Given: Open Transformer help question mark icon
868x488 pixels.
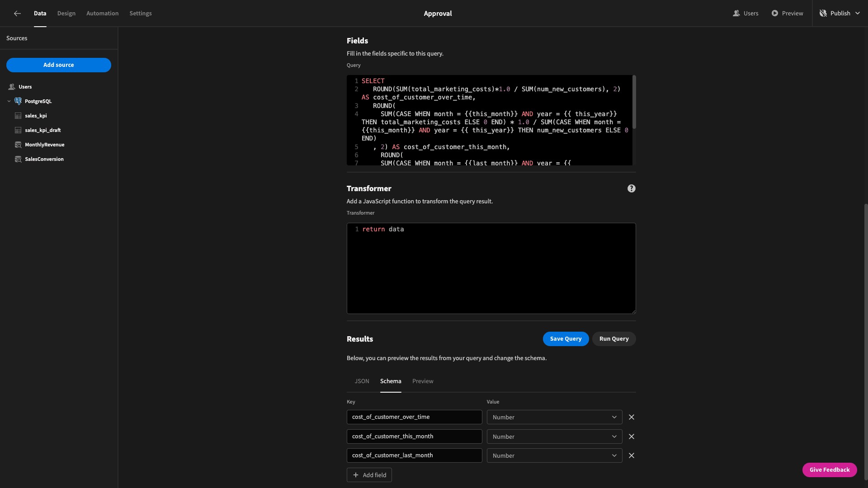Looking at the screenshot, I should pos(632,188).
